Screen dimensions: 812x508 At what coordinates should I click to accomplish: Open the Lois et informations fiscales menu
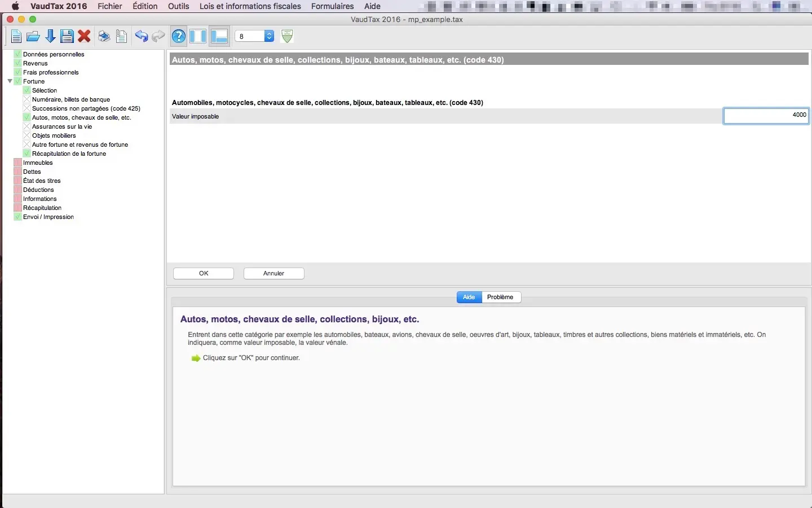[250, 6]
